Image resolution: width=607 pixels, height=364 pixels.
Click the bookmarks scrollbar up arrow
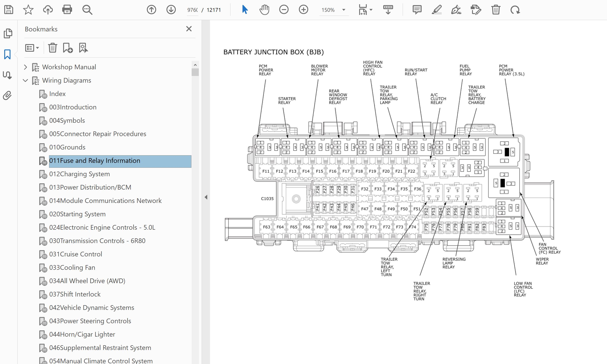(x=195, y=65)
